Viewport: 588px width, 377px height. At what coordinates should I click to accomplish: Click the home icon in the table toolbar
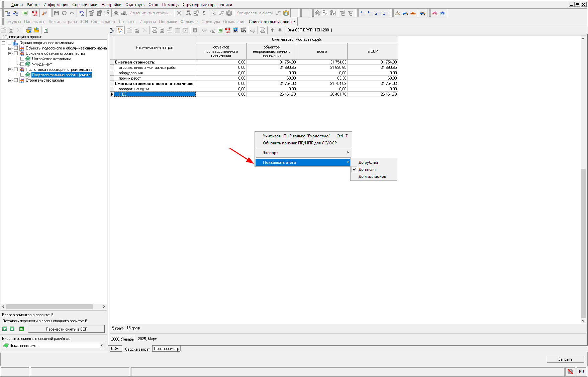click(120, 30)
